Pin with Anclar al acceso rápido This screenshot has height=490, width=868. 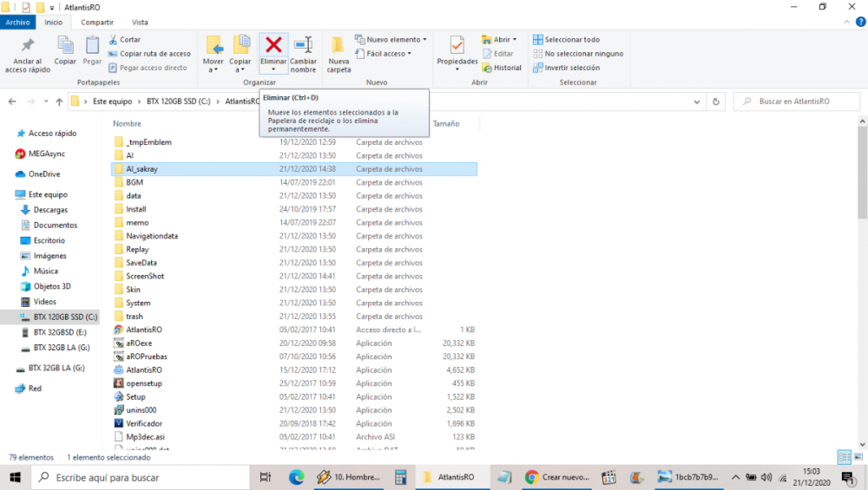(x=27, y=54)
